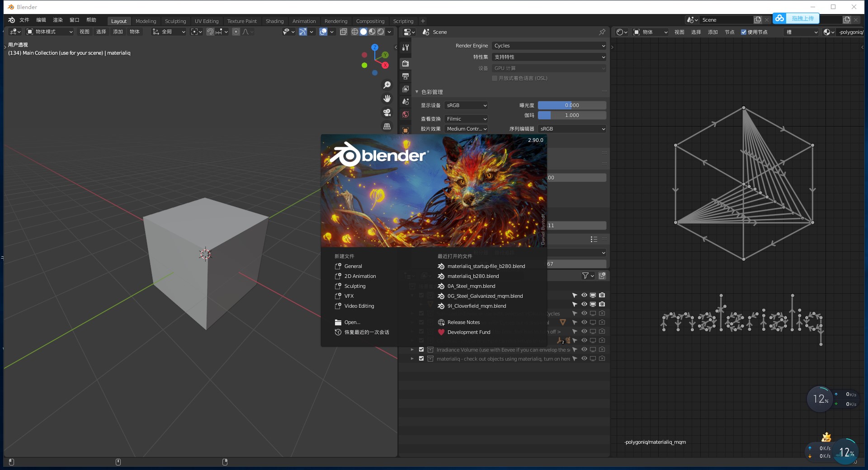This screenshot has height=470, width=868.
Task: Open the Tool properties tab icon
Action: pos(406,47)
